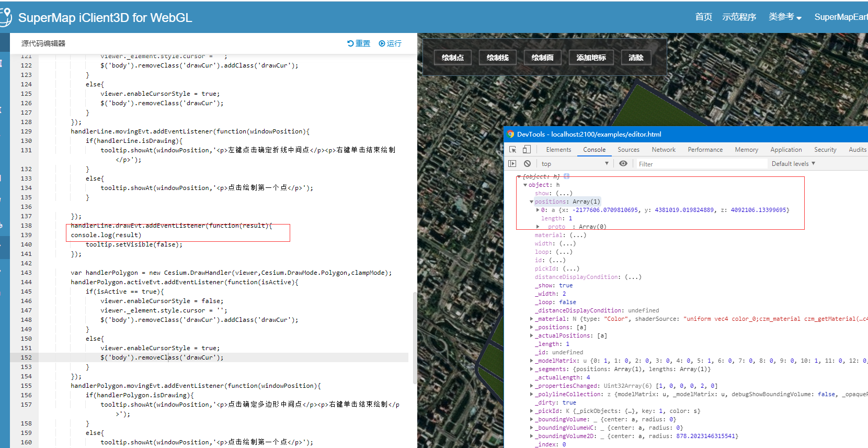868x448 pixels.
Task: Click the reset icon beside 重置
Action: pos(350,43)
